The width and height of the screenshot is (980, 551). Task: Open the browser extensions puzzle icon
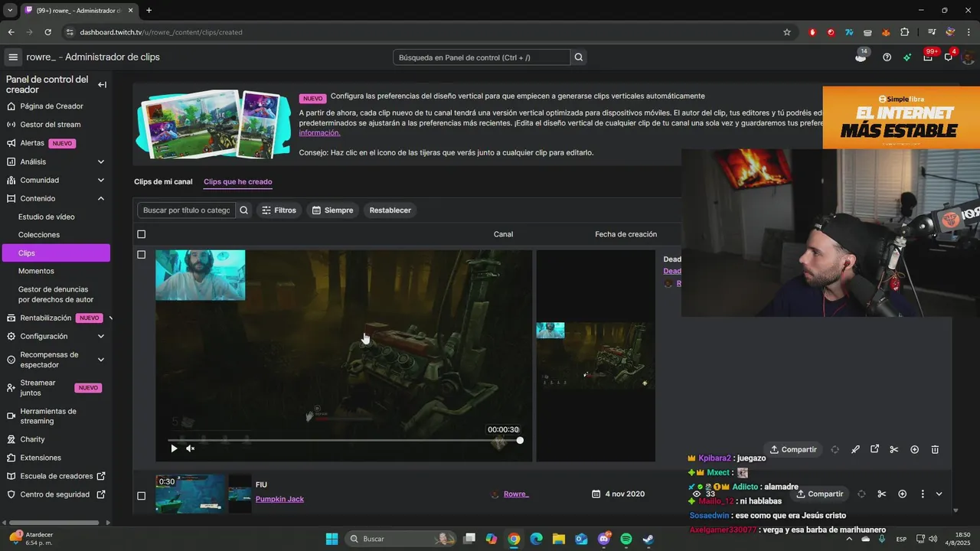pyautogui.click(x=904, y=32)
